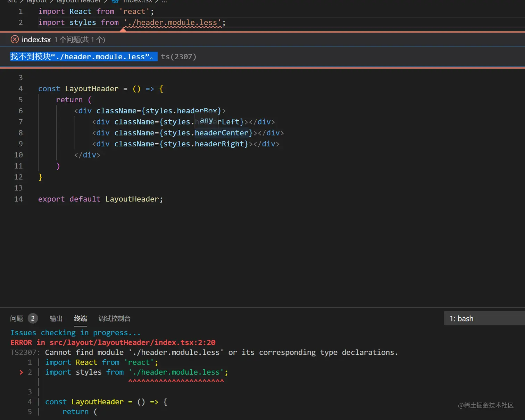Click line number 14 in the editor gutter
This screenshot has height=420, width=525.
click(x=18, y=199)
